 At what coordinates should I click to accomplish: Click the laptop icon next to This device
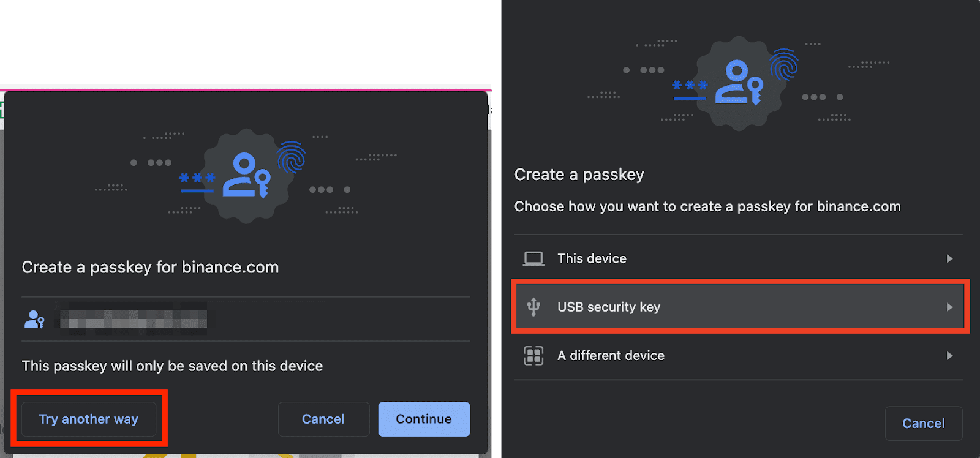[533, 258]
